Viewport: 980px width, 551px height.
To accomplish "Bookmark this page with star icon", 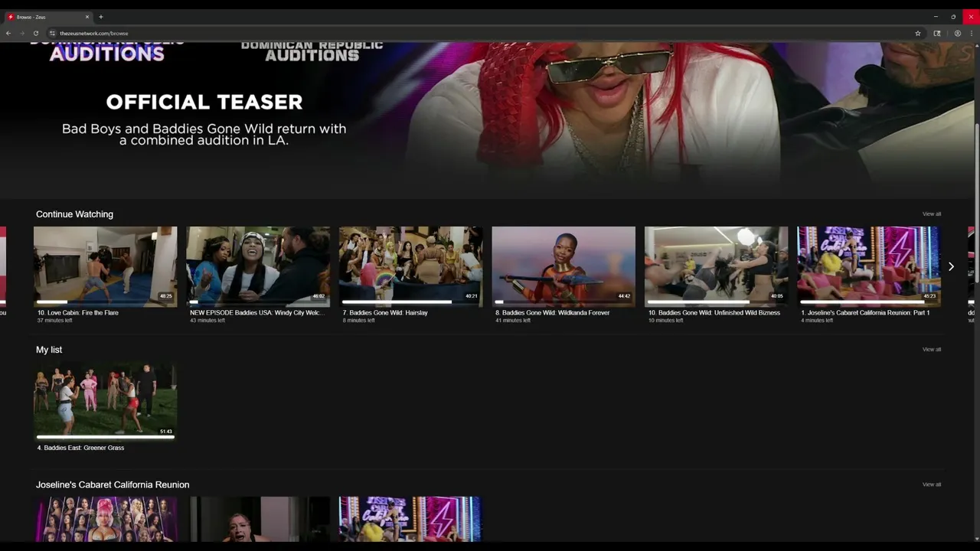I will tap(917, 34).
